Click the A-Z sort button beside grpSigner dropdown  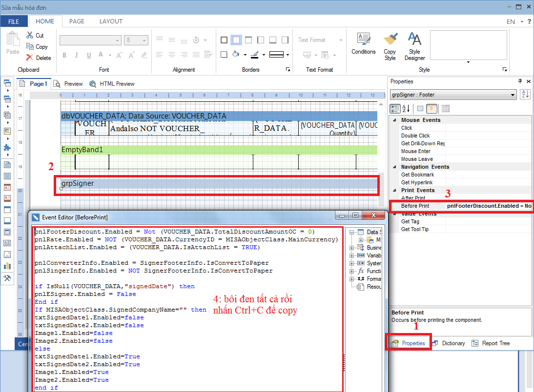(x=525, y=94)
